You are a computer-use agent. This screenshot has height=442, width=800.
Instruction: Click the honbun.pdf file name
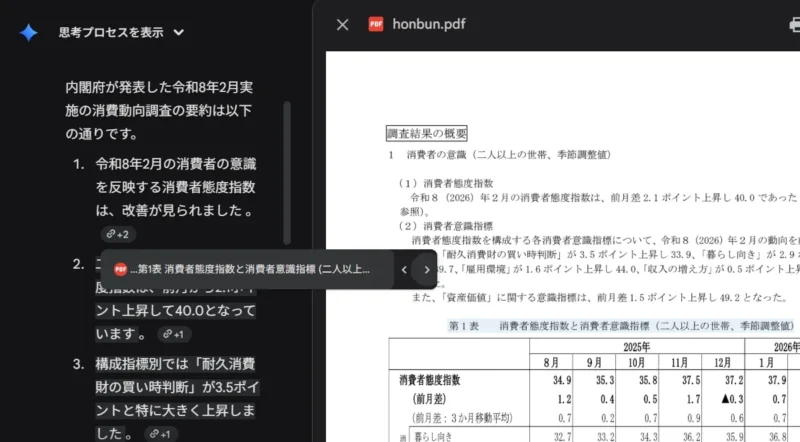pyautogui.click(x=429, y=24)
